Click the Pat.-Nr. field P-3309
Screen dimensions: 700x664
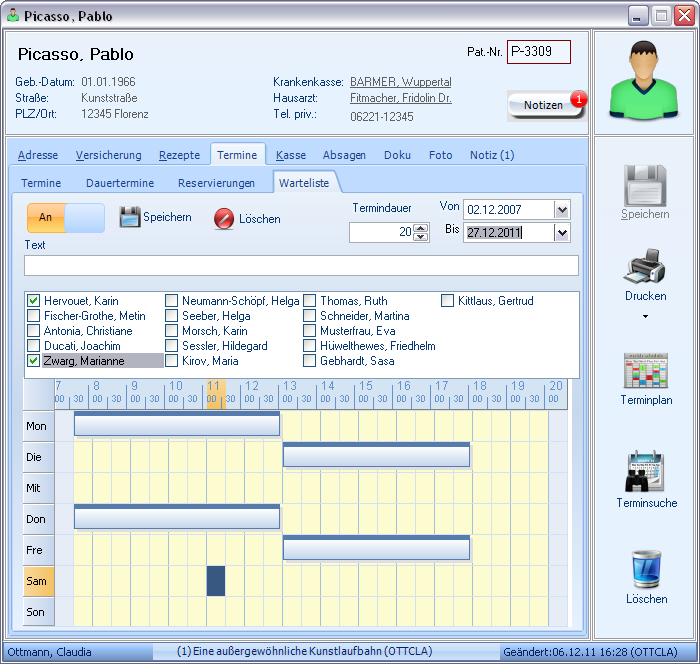click(x=539, y=52)
